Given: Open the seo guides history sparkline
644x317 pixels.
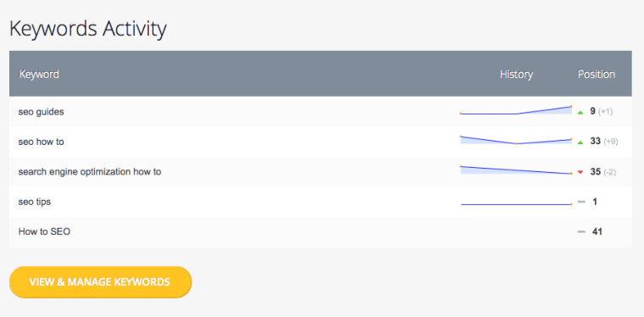Looking at the screenshot, I should click(x=516, y=110).
